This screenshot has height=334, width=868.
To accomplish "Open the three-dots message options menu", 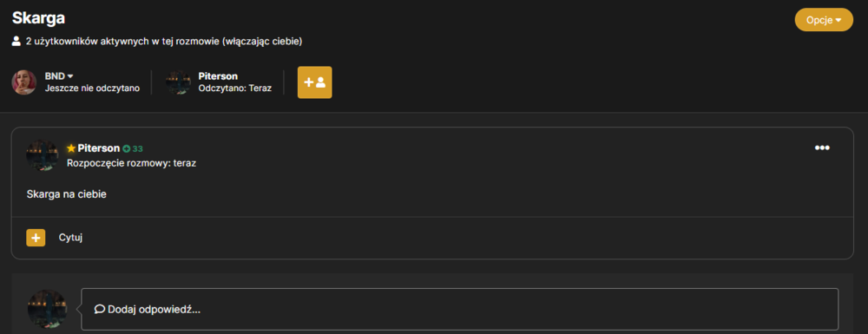I will [822, 147].
